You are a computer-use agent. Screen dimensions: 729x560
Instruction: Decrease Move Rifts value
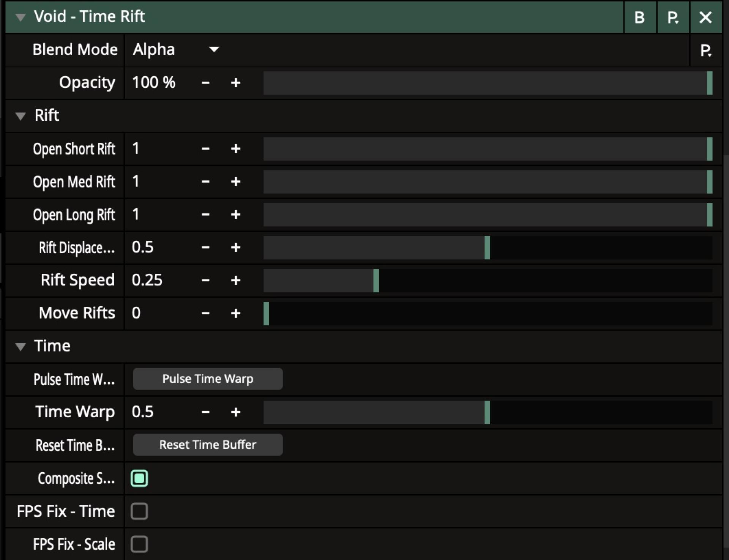tap(205, 313)
